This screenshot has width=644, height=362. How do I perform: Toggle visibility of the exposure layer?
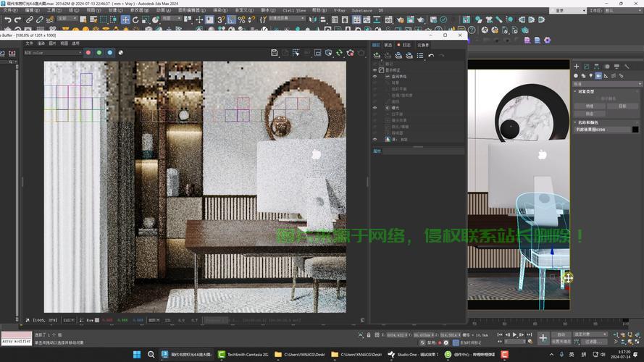375,108
